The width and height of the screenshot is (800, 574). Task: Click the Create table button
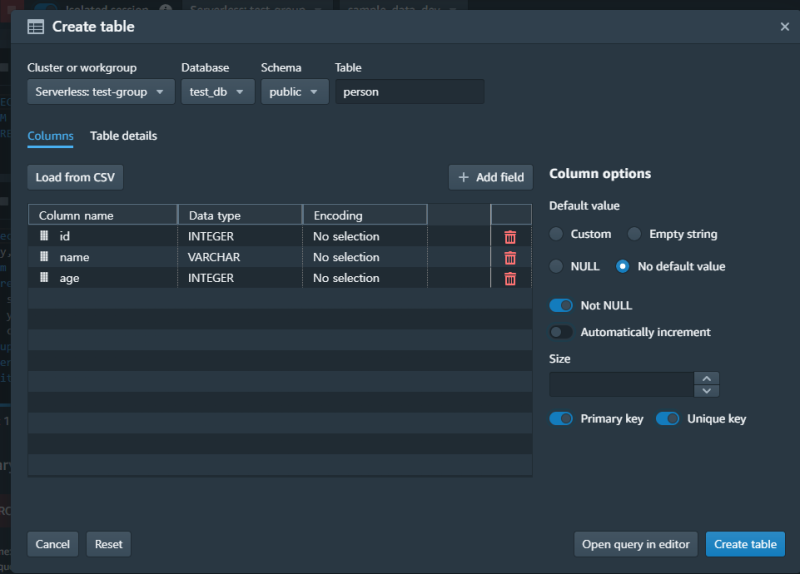[745, 544]
